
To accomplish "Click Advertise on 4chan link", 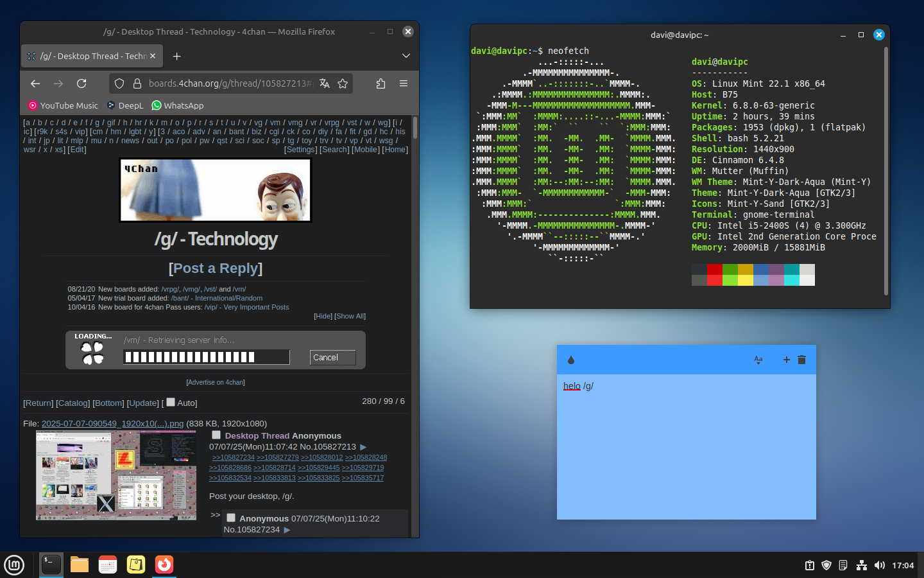I will tap(216, 382).
